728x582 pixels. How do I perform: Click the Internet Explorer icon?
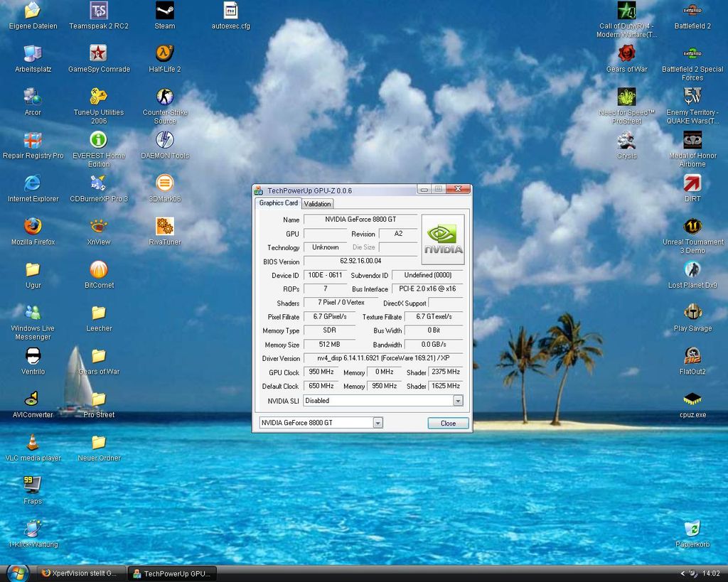coord(33,183)
